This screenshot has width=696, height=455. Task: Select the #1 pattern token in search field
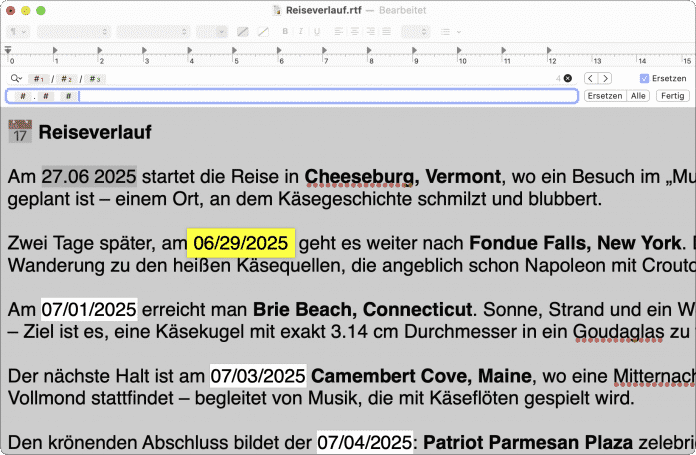pos(39,79)
